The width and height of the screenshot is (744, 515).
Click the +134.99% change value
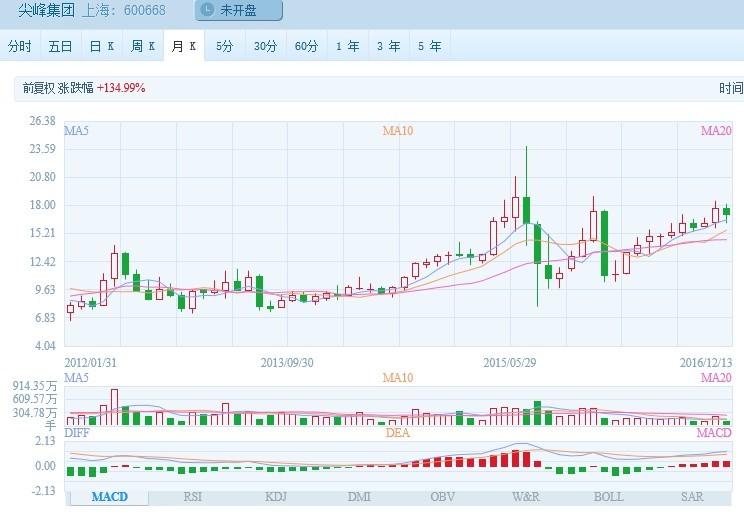point(121,88)
